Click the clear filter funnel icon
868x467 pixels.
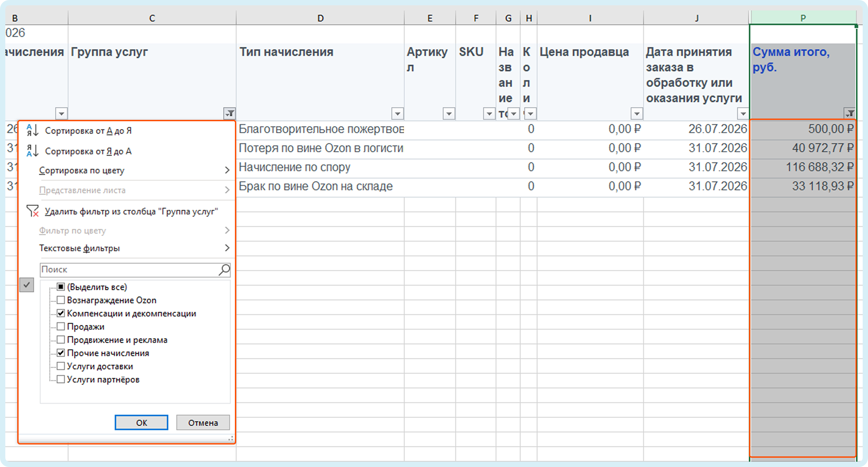coord(32,211)
